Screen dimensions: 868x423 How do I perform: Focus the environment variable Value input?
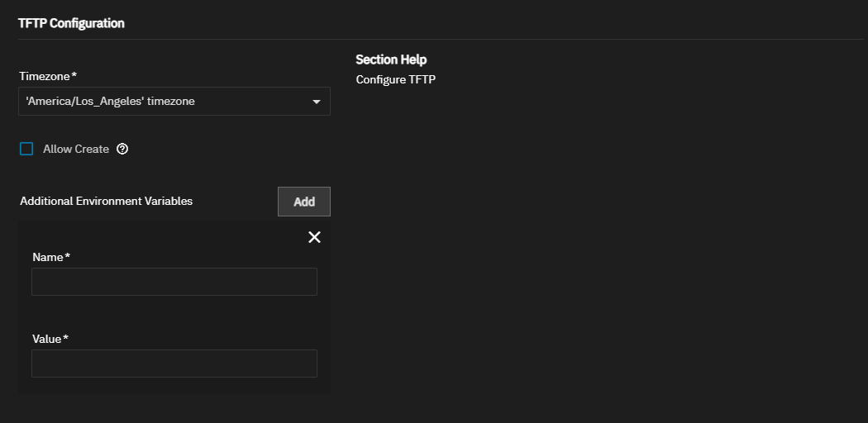pyautogui.click(x=174, y=364)
